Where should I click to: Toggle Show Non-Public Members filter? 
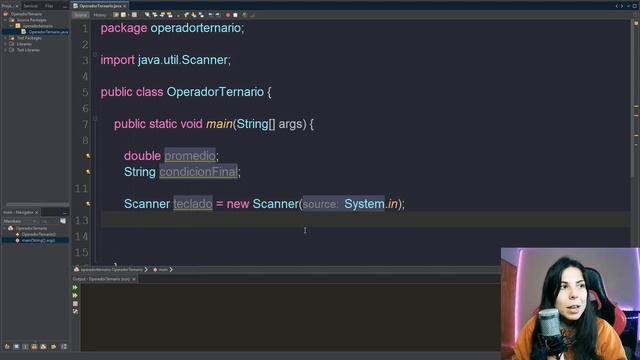[x=34, y=347]
